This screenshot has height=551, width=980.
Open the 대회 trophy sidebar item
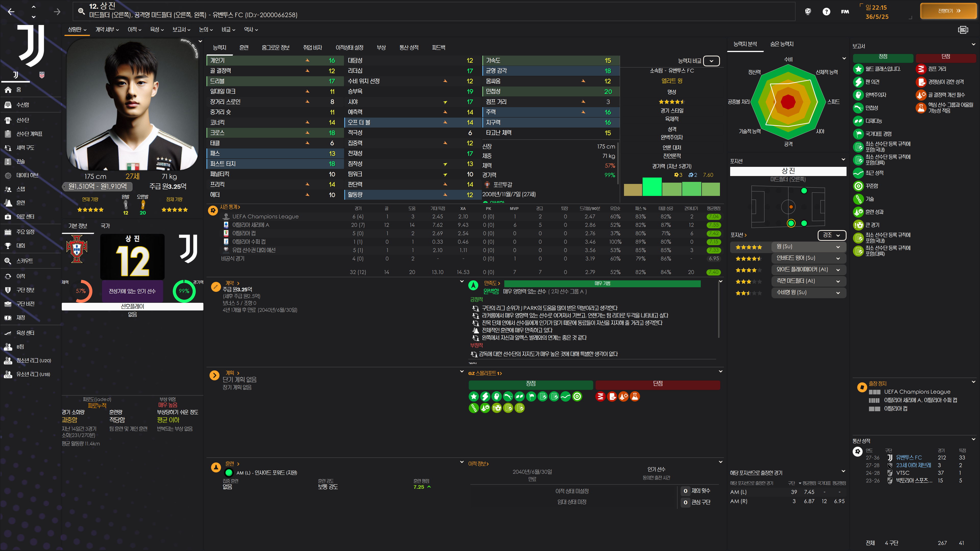[20, 246]
